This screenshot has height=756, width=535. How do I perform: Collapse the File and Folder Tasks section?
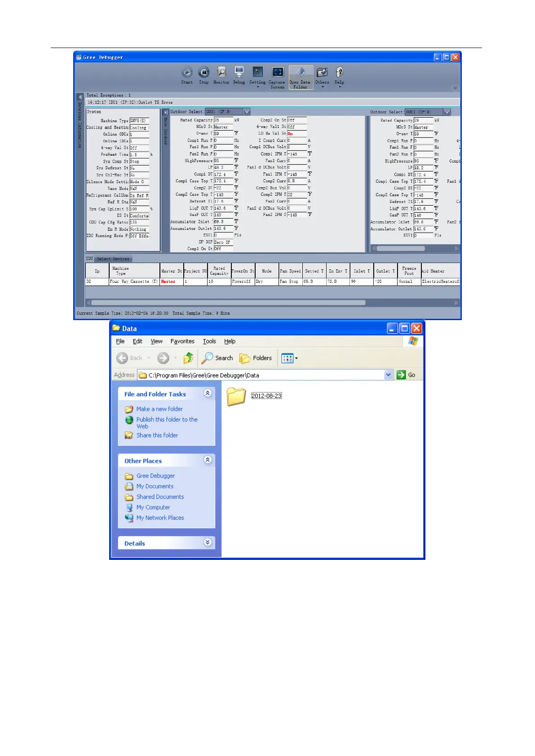point(208,393)
